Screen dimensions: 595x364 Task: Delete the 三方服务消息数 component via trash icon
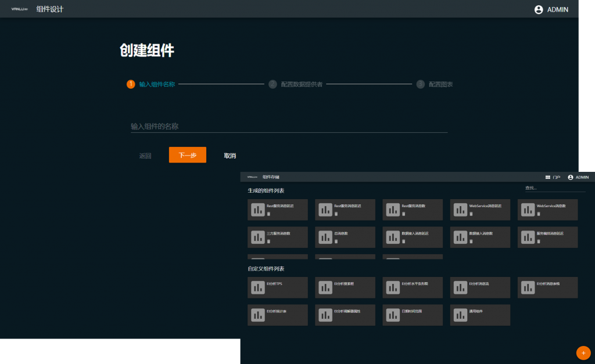pyautogui.click(x=268, y=242)
